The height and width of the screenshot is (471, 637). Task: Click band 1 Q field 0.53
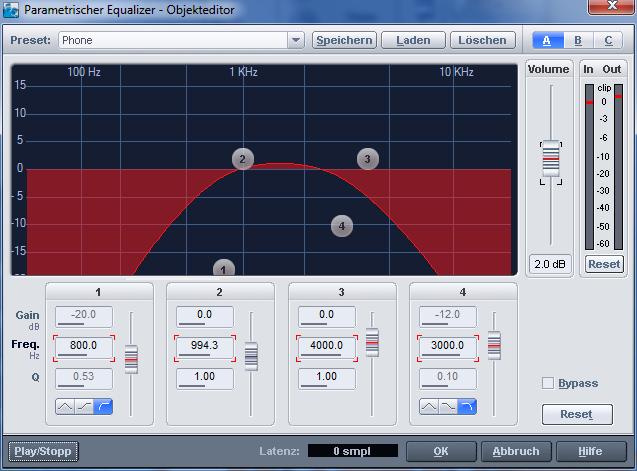pyautogui.click(x=84, y=379)
